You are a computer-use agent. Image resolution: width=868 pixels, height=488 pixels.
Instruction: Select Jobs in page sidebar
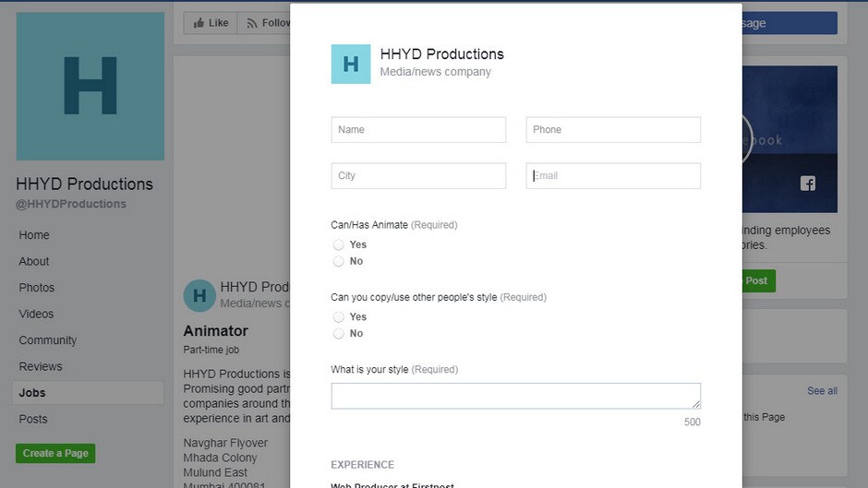tap(88, 393)
